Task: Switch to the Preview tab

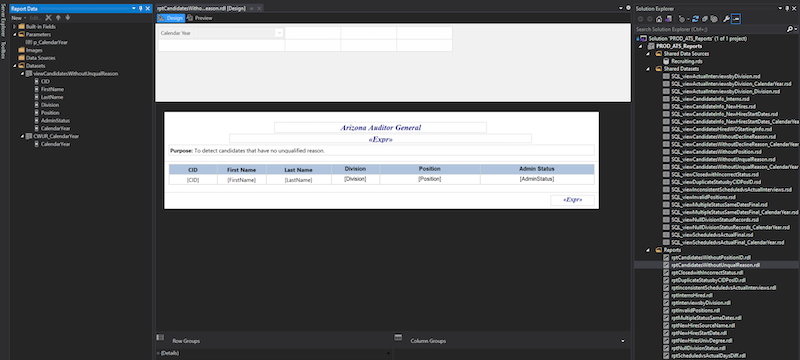Action: click(x=200, y=18)
